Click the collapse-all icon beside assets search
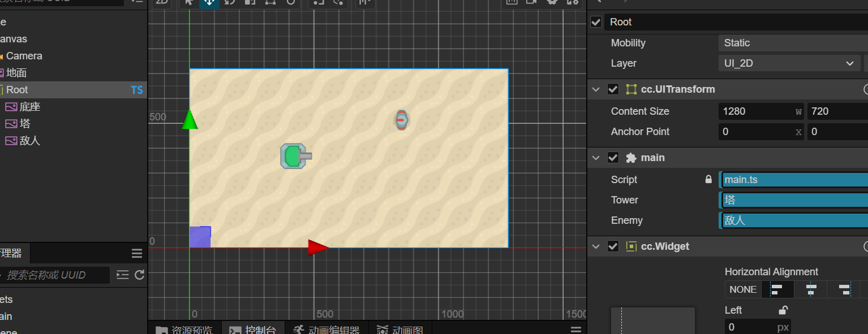Viewport: 868px width, 334px height. (x=123, y=275)
